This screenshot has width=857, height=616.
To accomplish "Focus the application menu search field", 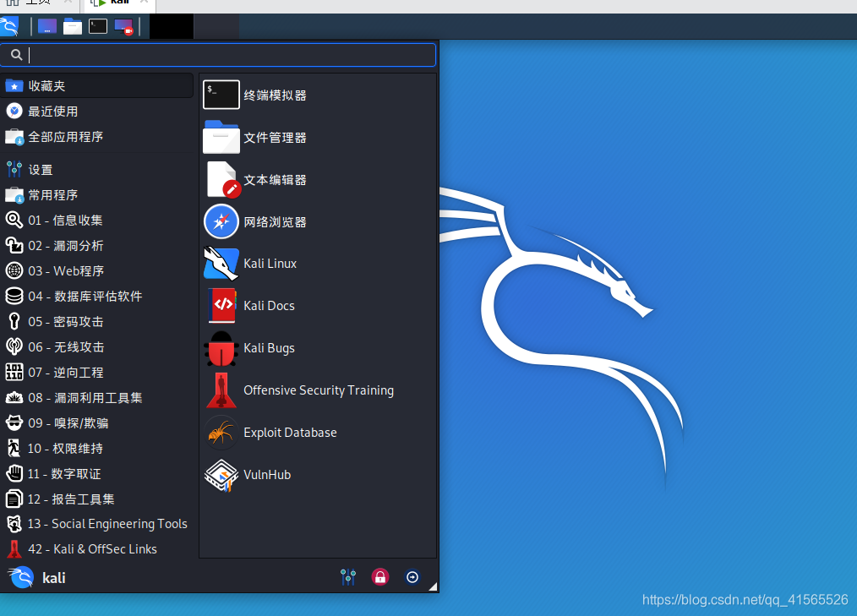I will pos(218,55).
